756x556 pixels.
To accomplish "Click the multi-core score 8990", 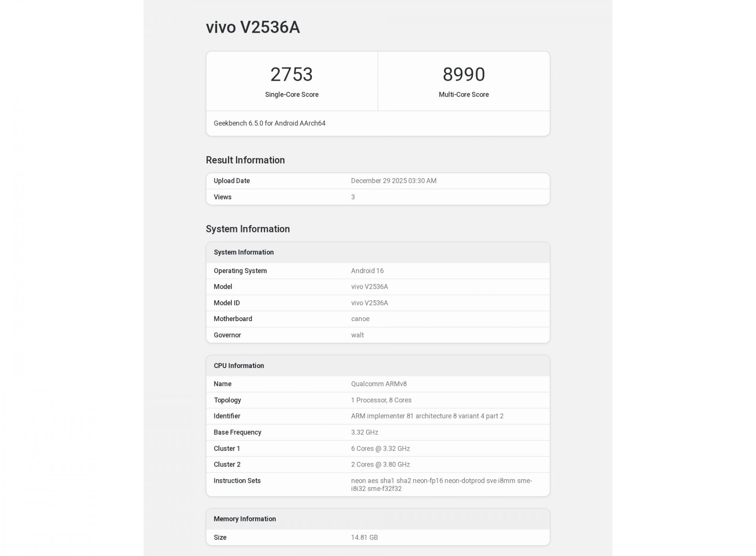I will pyautogui.click(x=463, y=74).
